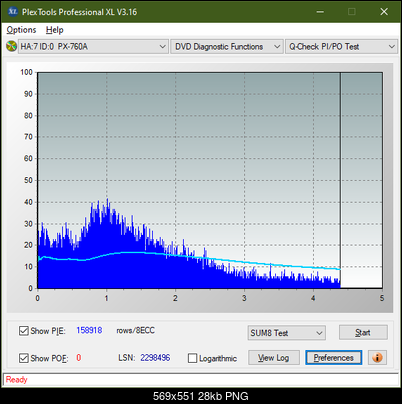Image resolution: width=402 pixels, height=404 pixels.
Task: Minimize the PlexTools window
Action: coord(320,12)
